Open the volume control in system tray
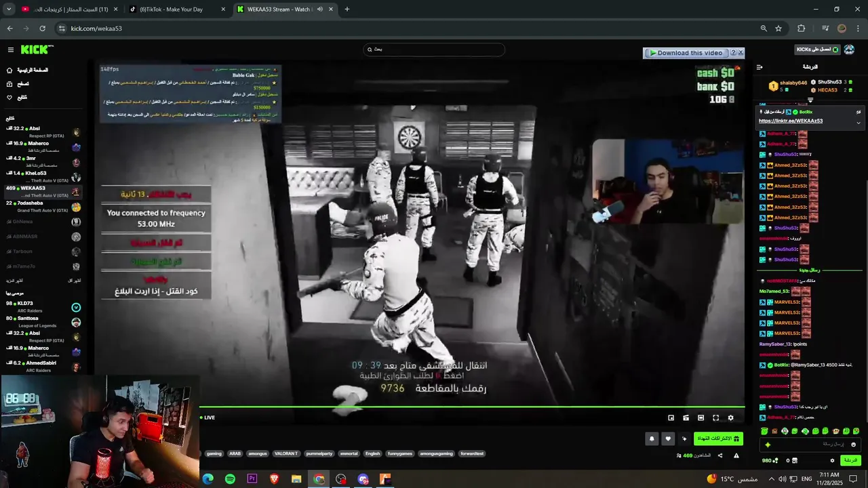 (x=783, y=479)
